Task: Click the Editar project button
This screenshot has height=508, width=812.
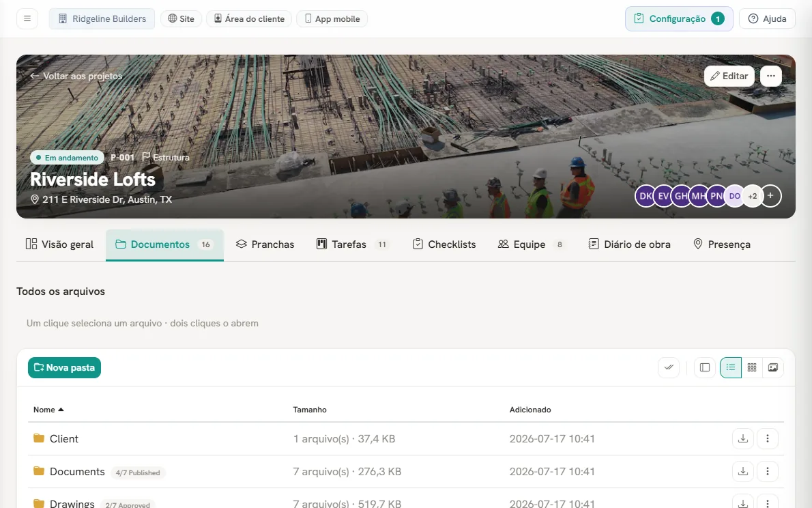Action: point(729,76)
